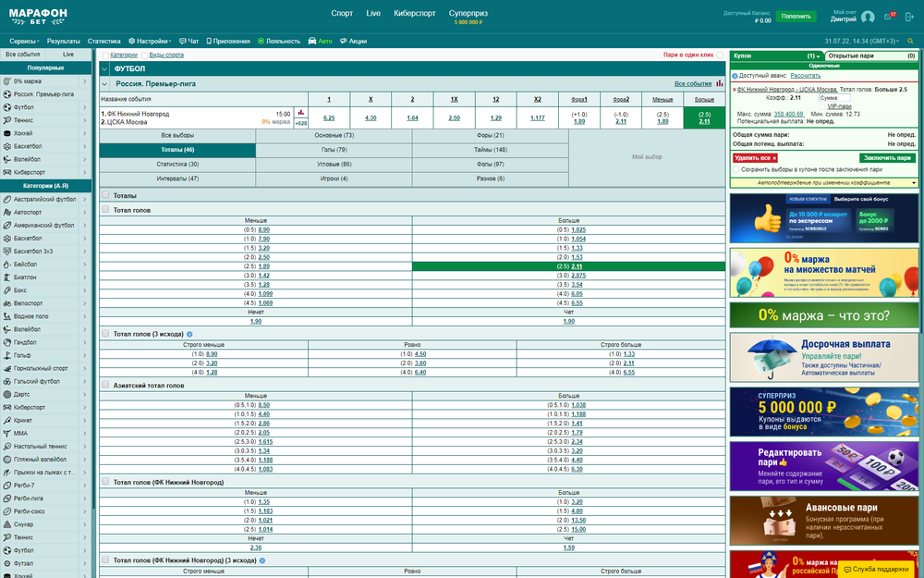
Task: Click the Chat speech bubble icon
Action: 183,42
